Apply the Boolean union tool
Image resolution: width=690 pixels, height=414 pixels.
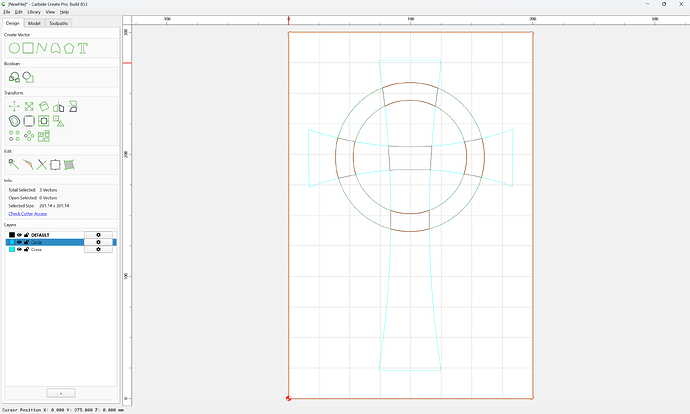[x=14, y=77]
